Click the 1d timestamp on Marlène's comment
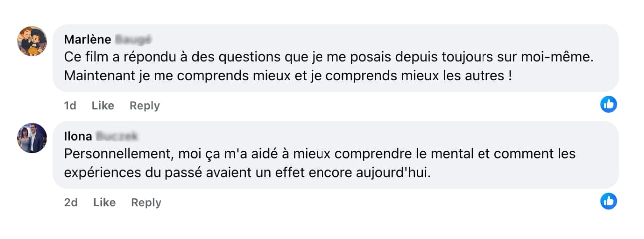644x239 pixels. 70,106
